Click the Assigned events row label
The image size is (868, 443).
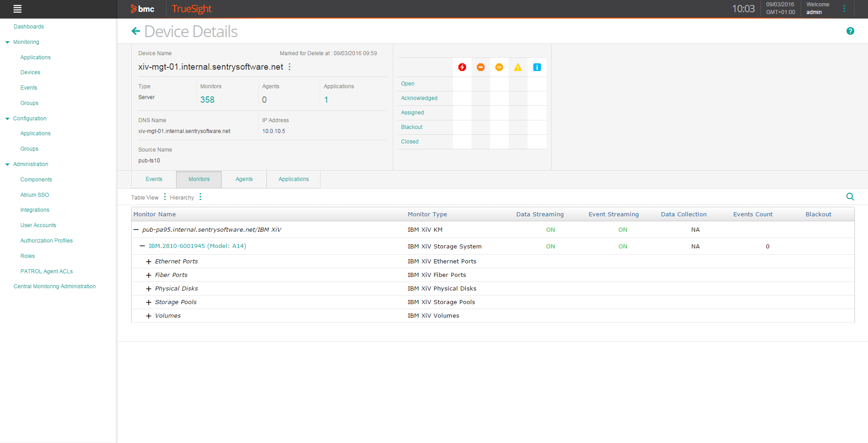click(412, 113)
